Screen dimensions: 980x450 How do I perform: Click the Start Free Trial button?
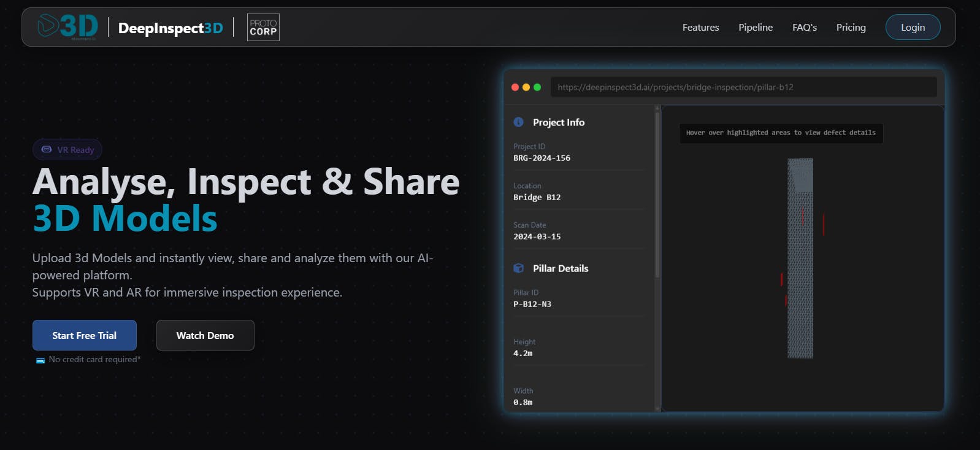point(85,335)
